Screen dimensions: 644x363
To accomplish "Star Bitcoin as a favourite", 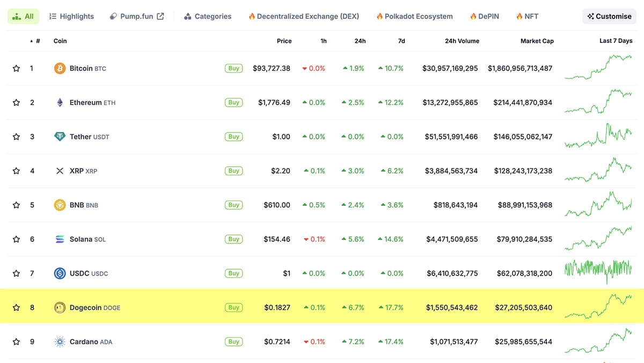I will tap(16, 68).
